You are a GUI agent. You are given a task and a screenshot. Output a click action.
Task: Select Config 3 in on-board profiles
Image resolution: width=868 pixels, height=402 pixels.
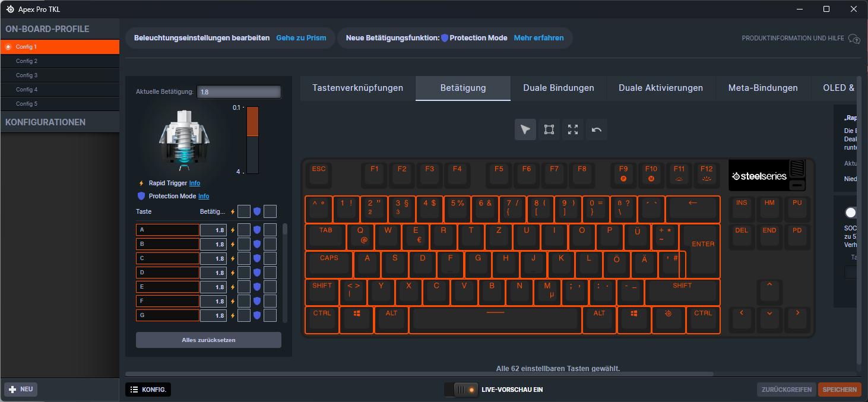point(59,75)
